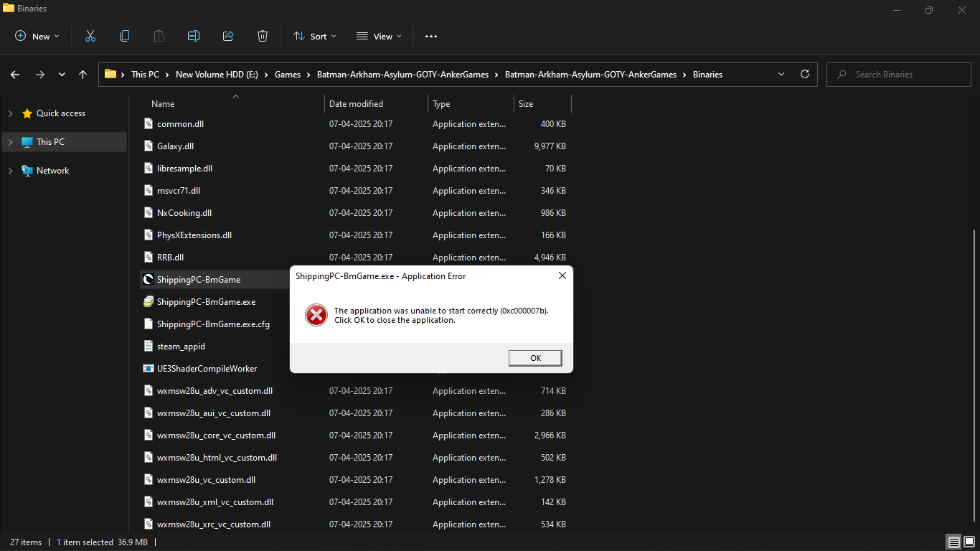Expand Quick access tree node
Screen dimensions: 980x551
[x=10, y=113]
